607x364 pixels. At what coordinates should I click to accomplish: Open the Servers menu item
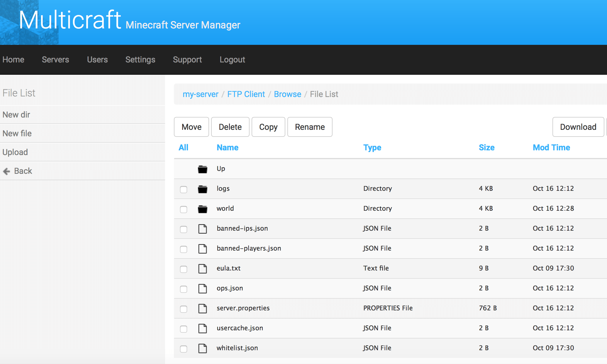pyautogui.click(x=55, y=59)
